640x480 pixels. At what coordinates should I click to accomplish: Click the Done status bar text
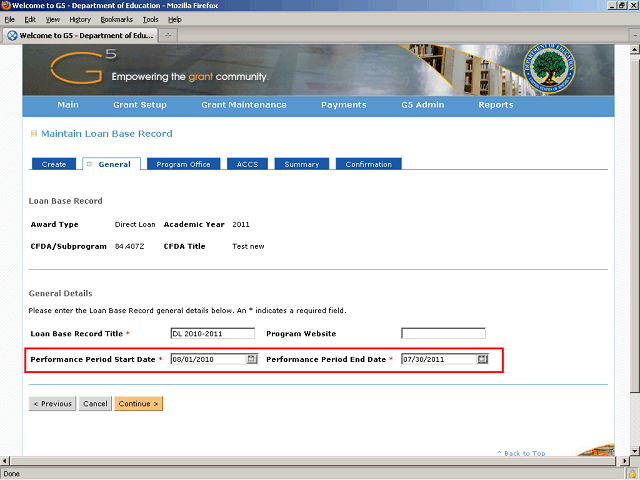11,474
